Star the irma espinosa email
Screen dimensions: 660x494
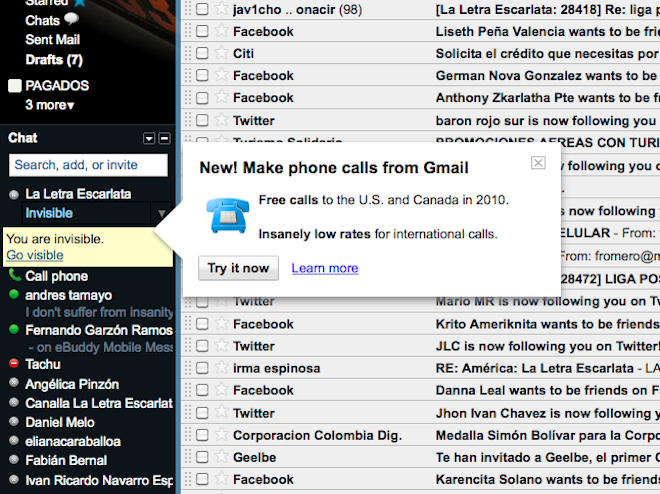[x=221, y=368]
